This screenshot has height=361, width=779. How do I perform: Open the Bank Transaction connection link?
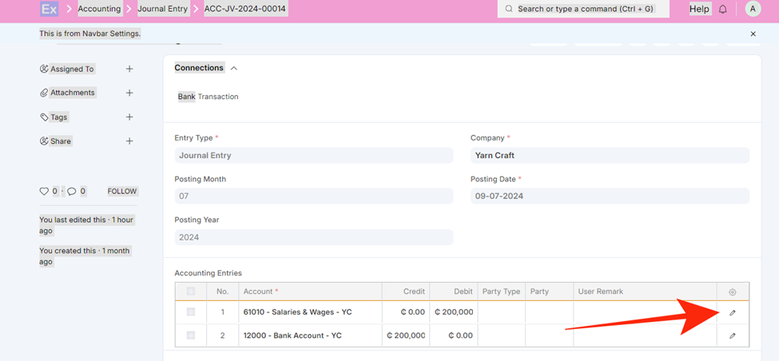pos(208,97)
